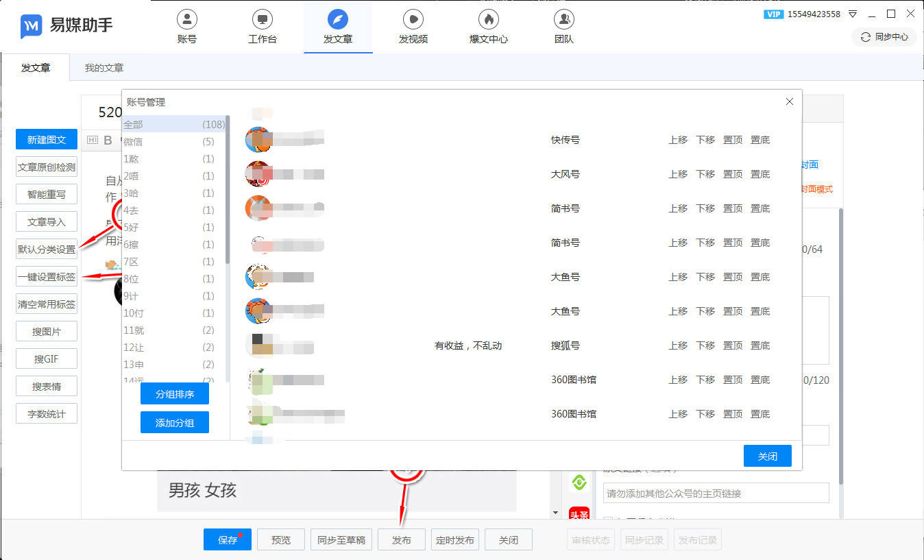Click the green platform icon above Toutiao

tap(580, 482)
